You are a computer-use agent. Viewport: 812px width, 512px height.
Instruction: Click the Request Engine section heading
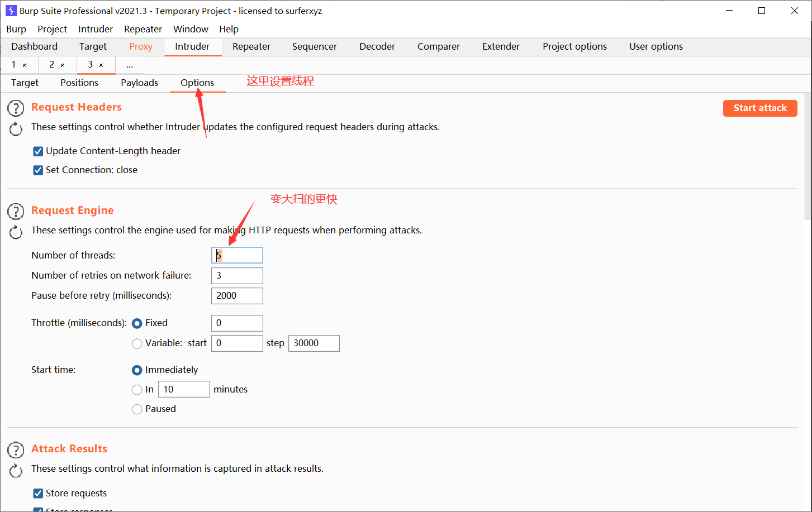(73, 210)
